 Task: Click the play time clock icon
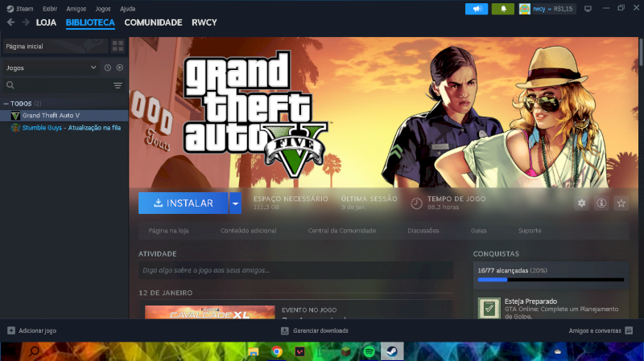point(416,203)
